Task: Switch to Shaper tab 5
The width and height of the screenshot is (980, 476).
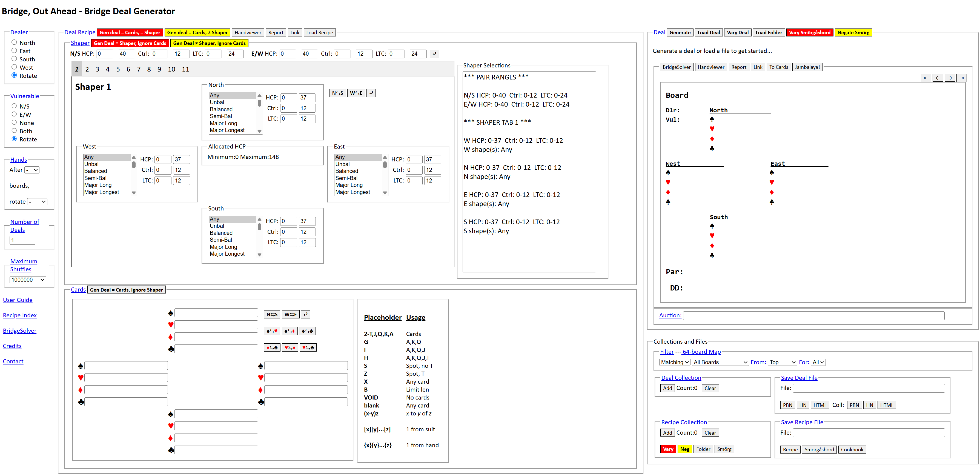Action: [x=118, y=69]
